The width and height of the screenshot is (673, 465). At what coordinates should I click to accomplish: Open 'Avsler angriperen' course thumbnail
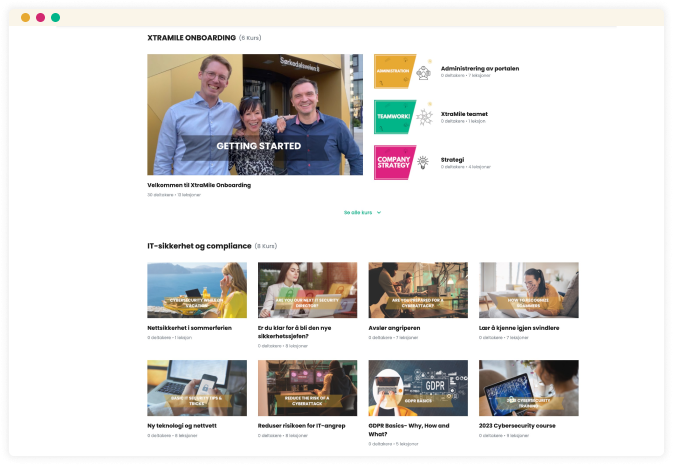(x=418, y=290)
